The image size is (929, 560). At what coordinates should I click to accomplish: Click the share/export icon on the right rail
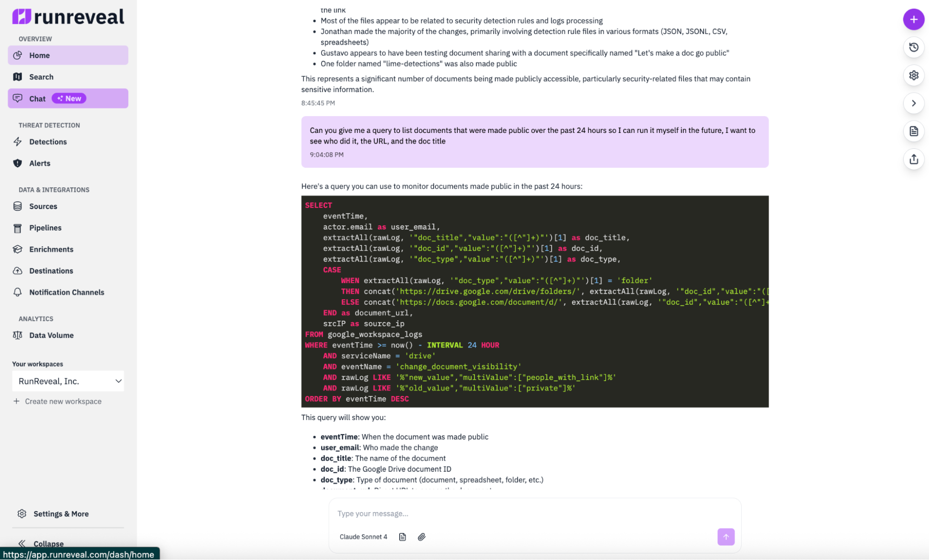[914, 159]
